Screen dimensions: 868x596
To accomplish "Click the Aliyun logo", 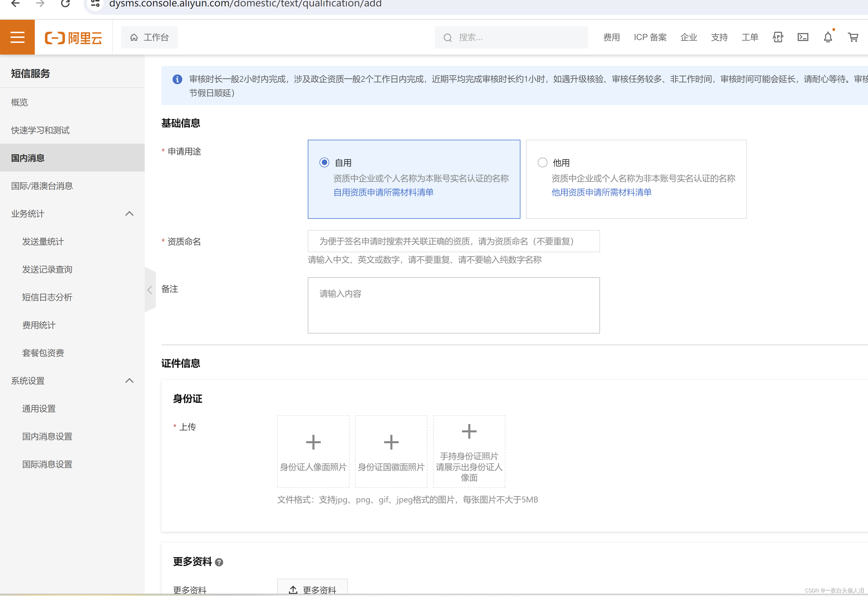I will [x=73, y=38].
